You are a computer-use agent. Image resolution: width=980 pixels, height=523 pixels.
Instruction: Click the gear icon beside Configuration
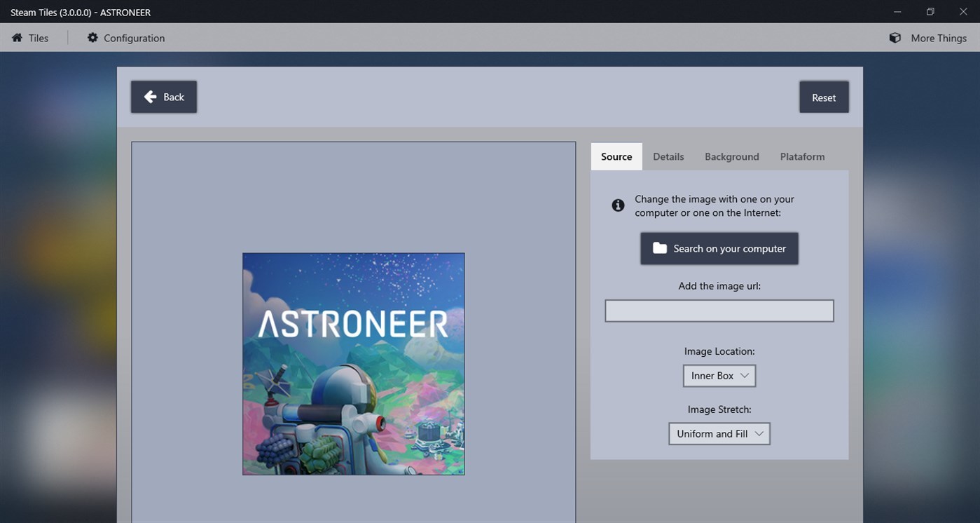pos(92,38)
